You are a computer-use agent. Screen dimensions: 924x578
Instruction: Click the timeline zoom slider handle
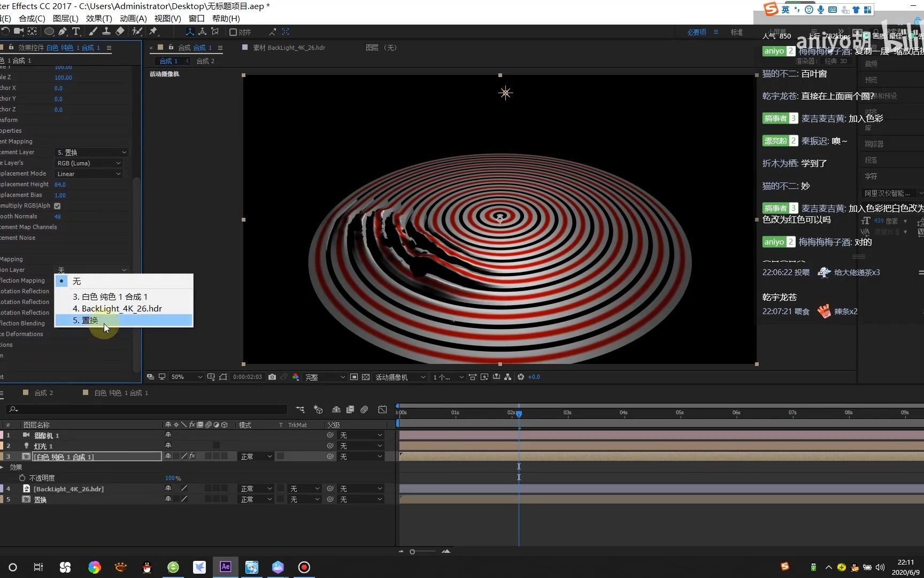pyautogui.click(x=412, y=552)
